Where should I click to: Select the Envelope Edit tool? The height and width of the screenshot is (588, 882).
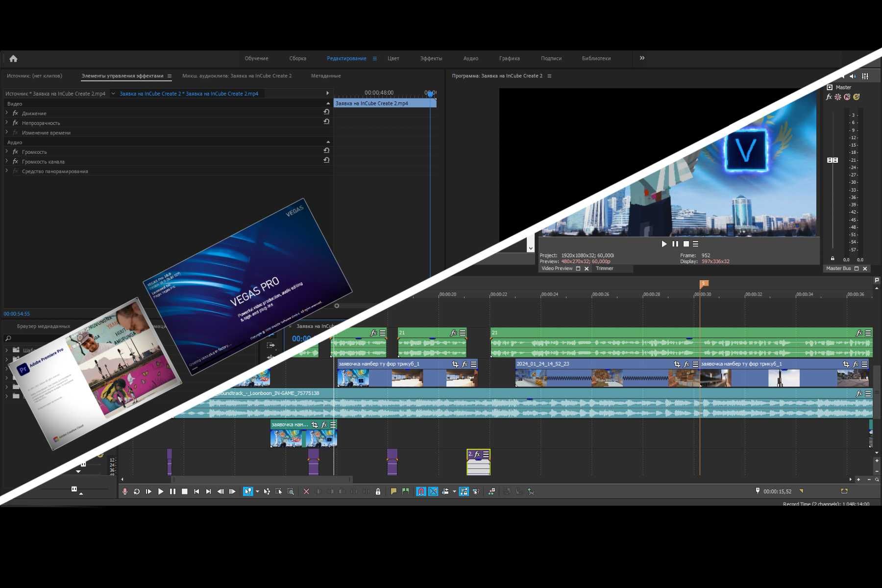[x=267, y=491]
